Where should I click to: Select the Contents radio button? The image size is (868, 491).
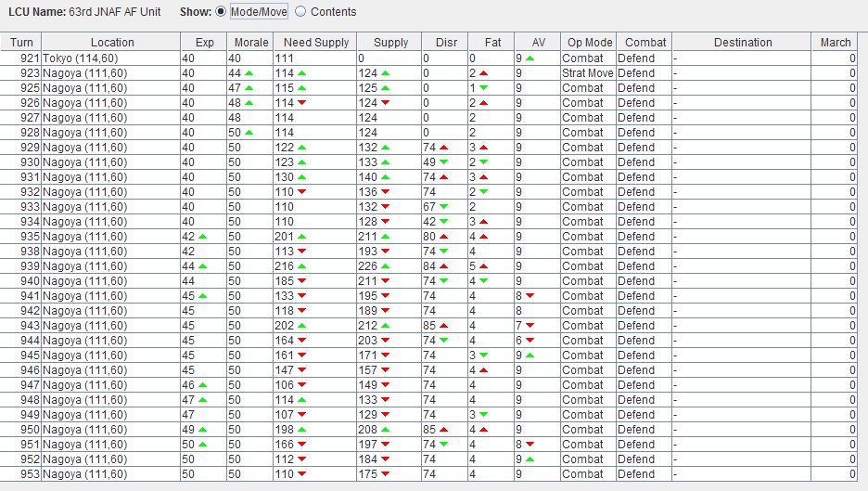[x=300, y=12]
